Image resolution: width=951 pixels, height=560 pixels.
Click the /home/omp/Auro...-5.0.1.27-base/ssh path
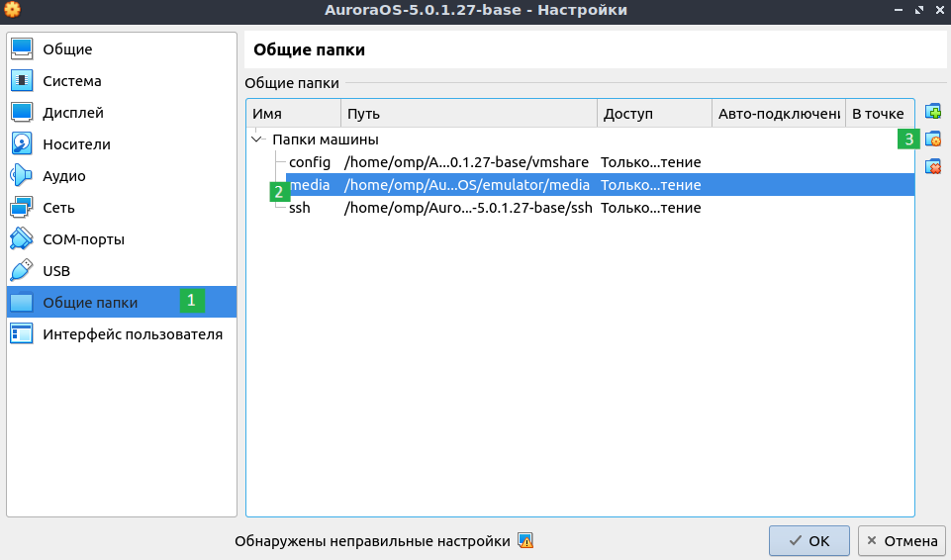pos(468,207)
